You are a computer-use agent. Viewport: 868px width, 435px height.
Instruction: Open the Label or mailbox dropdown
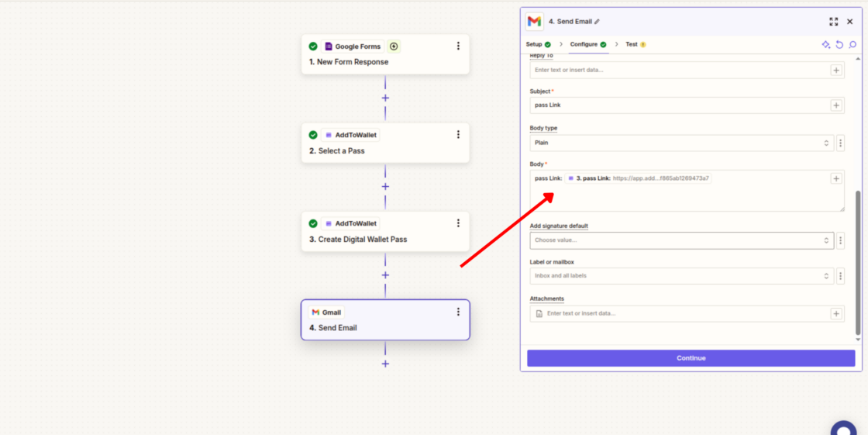(x=682, y=276)
